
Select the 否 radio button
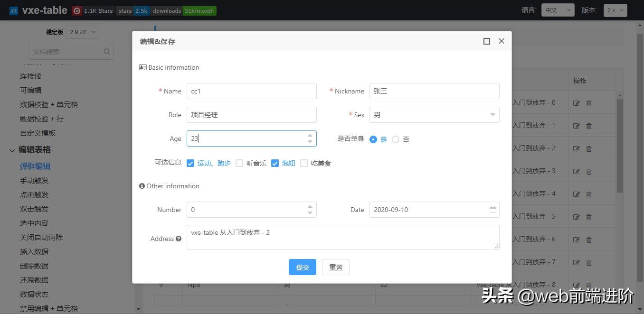(x=396, y=139)
